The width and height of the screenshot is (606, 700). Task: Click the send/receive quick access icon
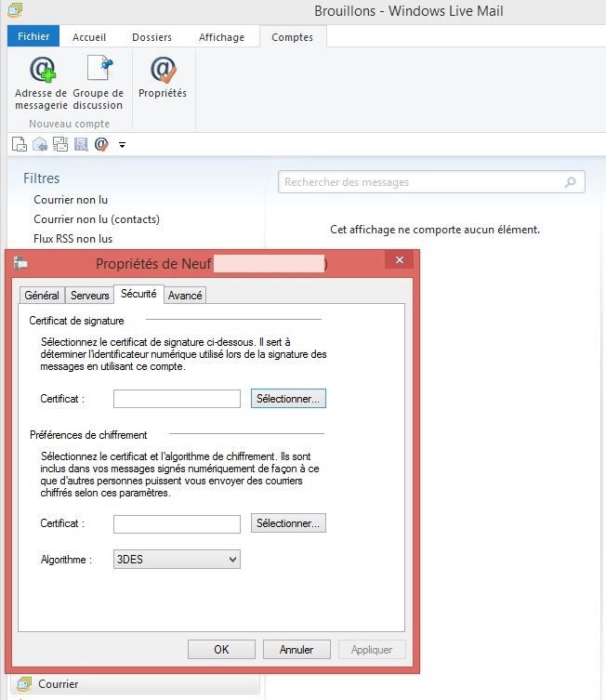tap(60, 144)
